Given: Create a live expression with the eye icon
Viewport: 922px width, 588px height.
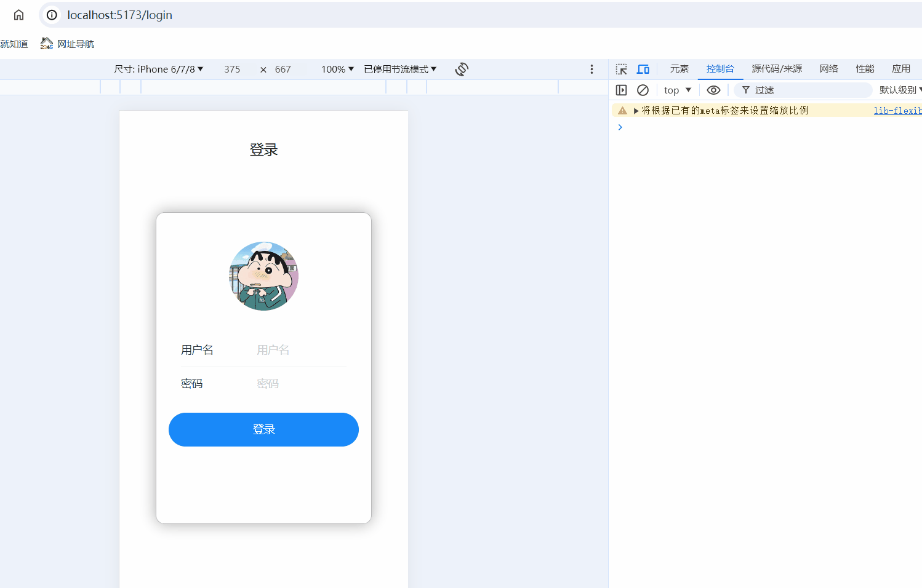Looking at the screenshot, I should point(713,90).
